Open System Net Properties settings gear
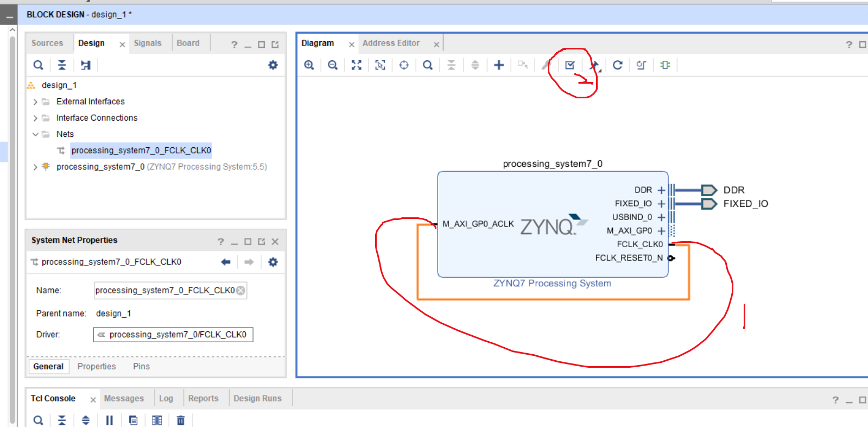The image size is (868, 427). [273, 262]
